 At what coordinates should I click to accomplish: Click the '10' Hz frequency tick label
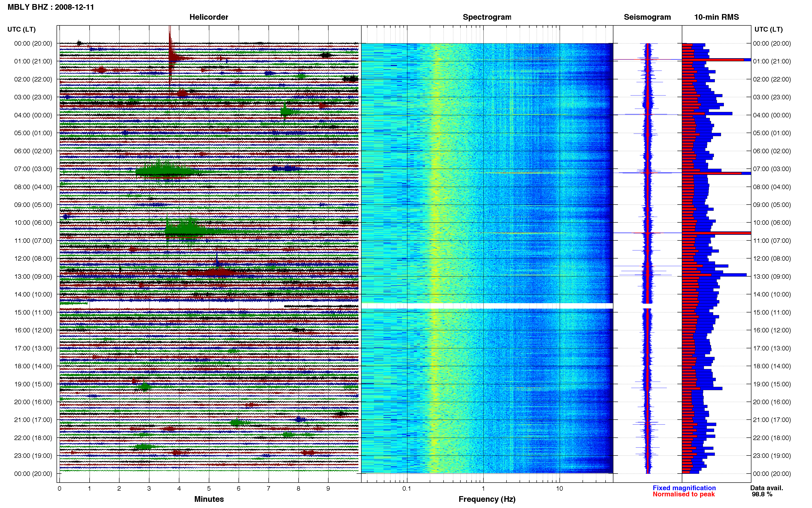coord(559,489)
